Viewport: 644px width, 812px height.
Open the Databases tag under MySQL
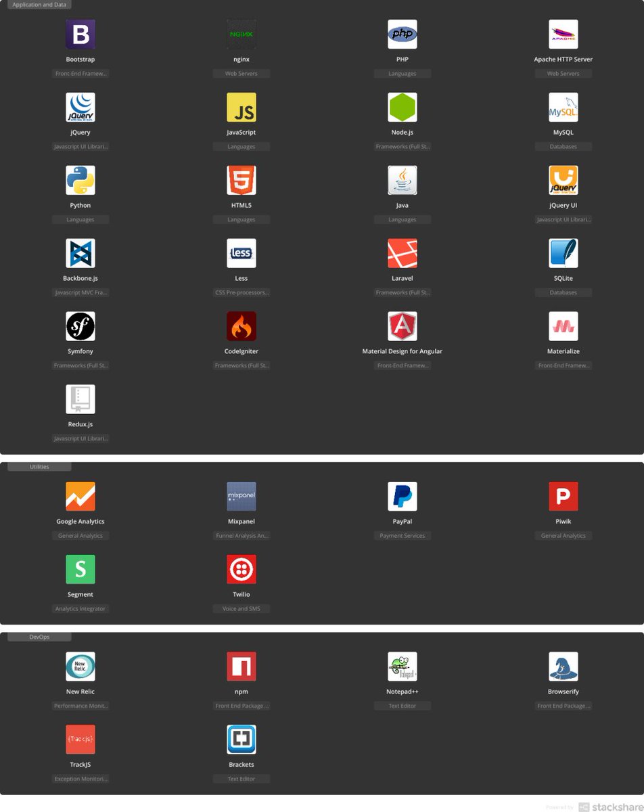(x=563, y=146)
